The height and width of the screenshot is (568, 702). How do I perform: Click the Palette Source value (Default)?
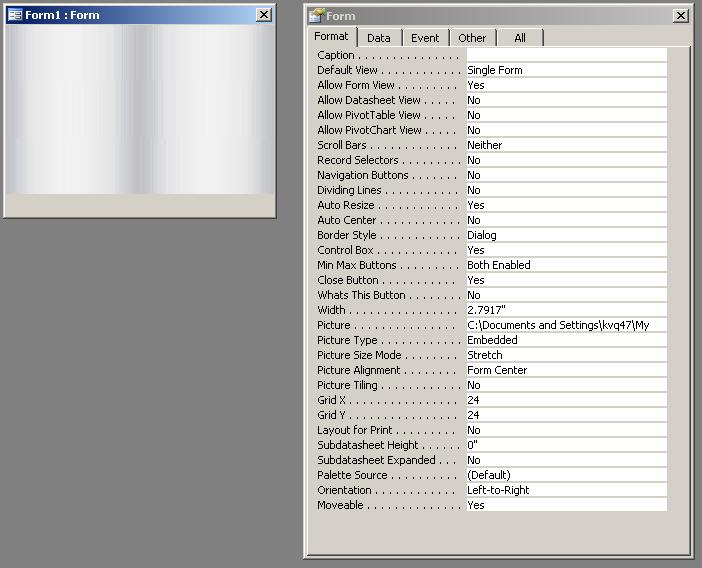click(566, 475)
